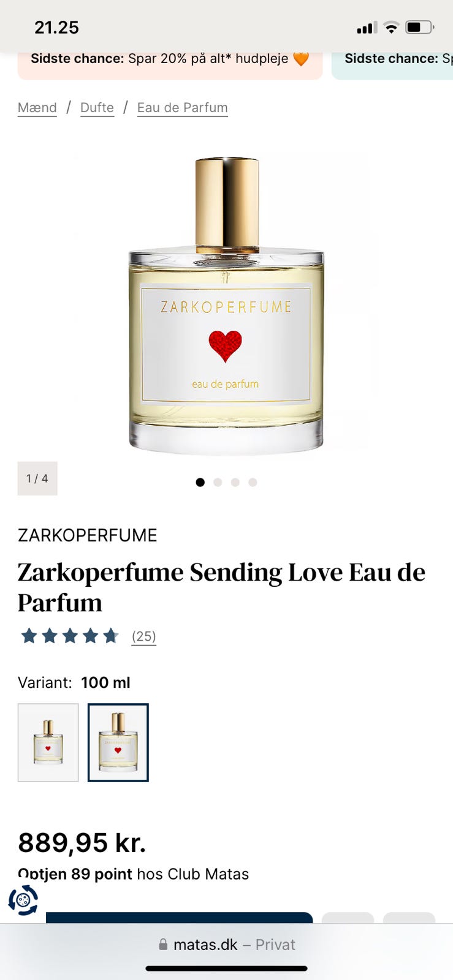Tap the main perfume bottle image

pos(226,306)
